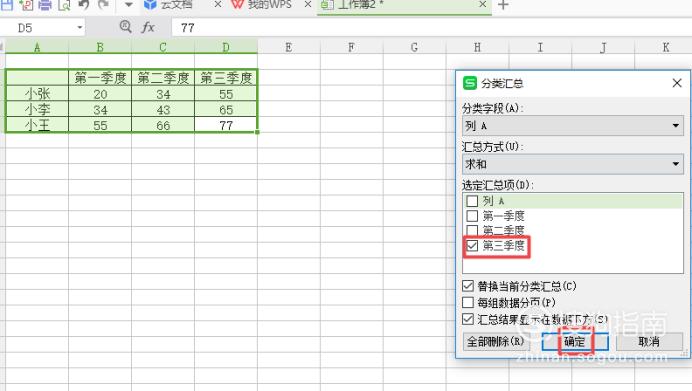Select the 第三季度 header cell in sheet
This screenshot has height=391, width=692.
[226, 78]
